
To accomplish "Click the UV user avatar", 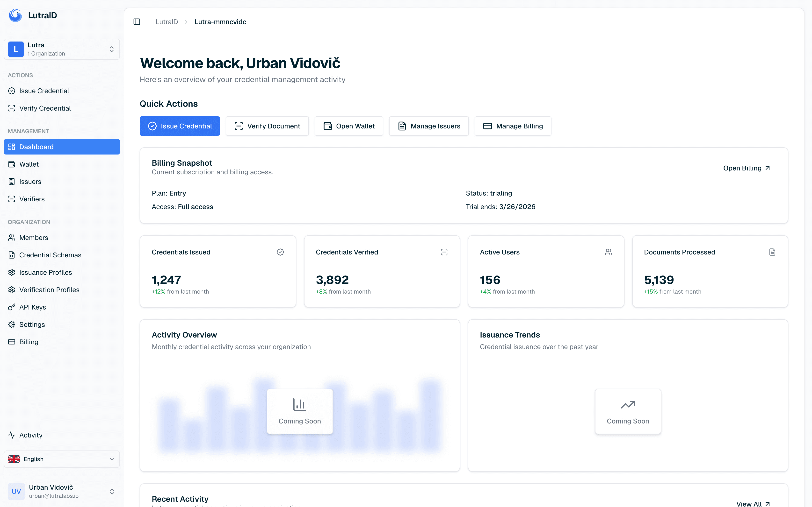I will [16, 491].
